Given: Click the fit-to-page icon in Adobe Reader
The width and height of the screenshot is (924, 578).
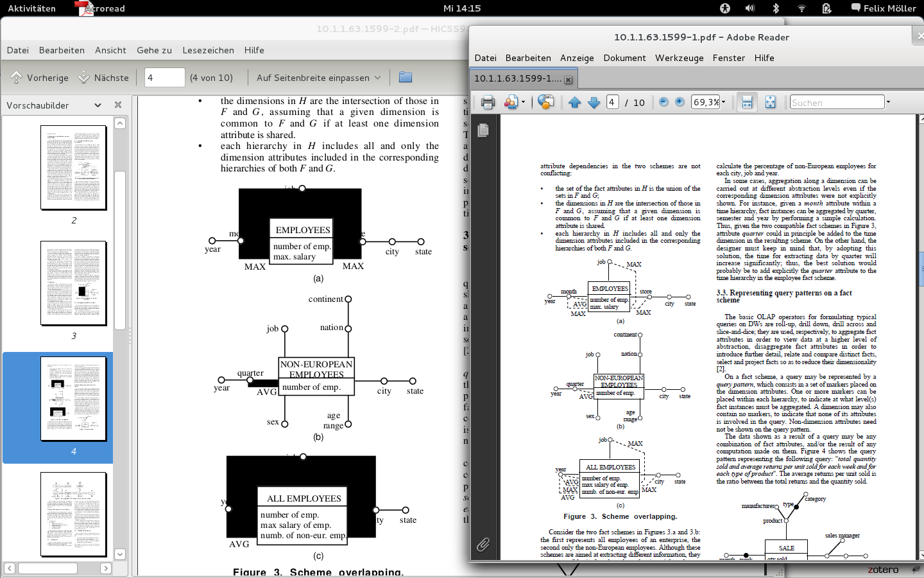Looking at the screenshot, I should [770, 103].
